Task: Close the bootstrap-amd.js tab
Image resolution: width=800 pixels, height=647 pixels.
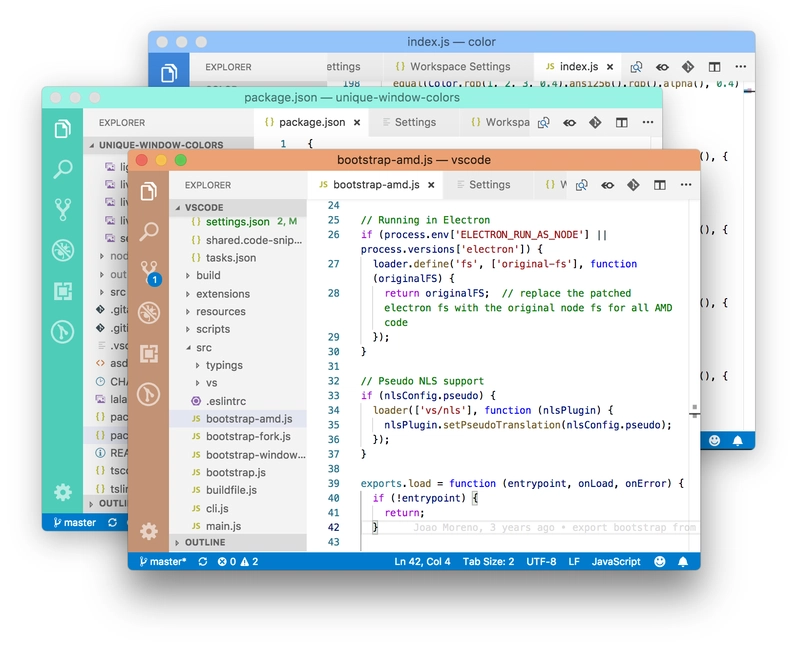Action: click(x=431, y=185)
